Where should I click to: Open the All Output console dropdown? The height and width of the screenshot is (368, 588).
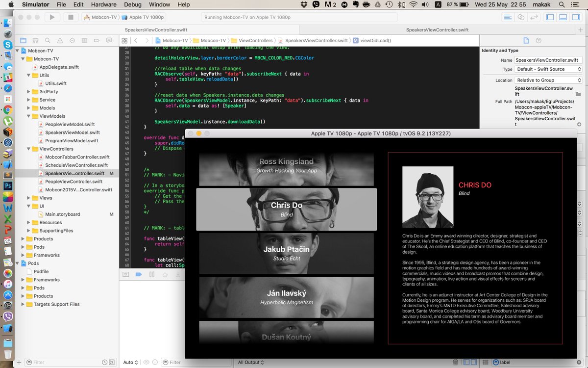tap(251, 362)
